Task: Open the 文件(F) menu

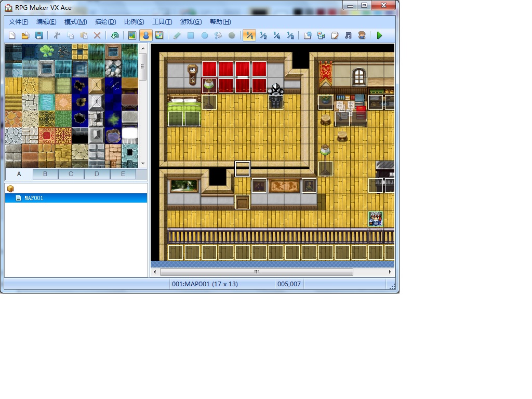Action: tap(19, 22)
